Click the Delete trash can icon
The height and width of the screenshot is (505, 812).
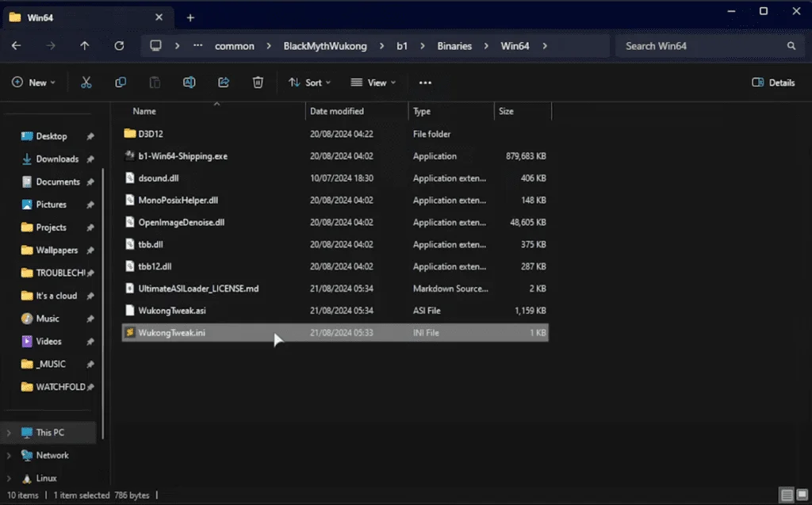click(258, 82)
